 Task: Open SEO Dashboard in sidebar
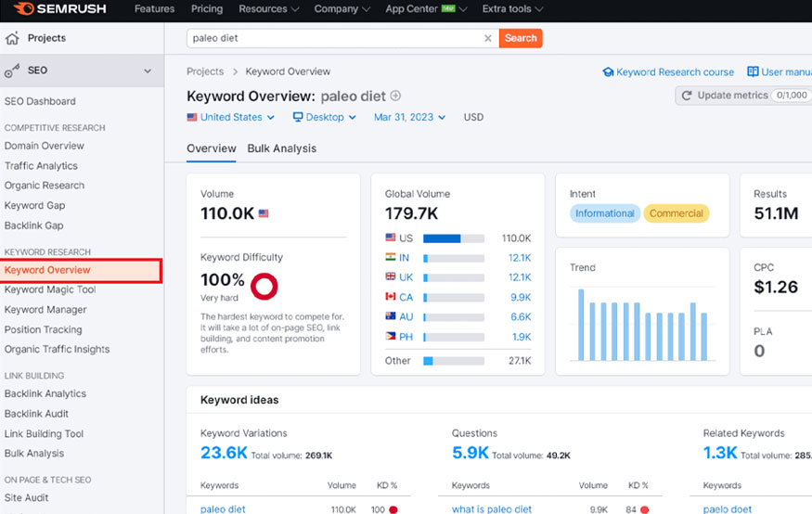pyautogui.click(x=40, y=101)
